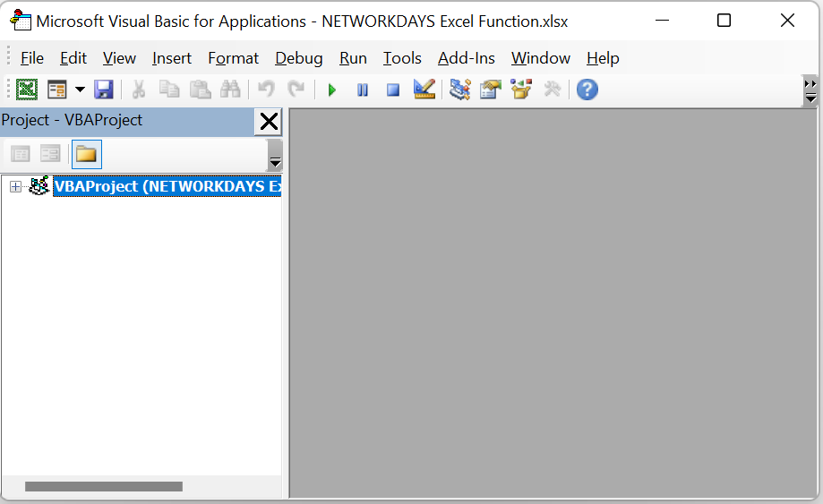823x504 pixels.
Task: Open the Run menu
Action: click(x=353, y=58)
